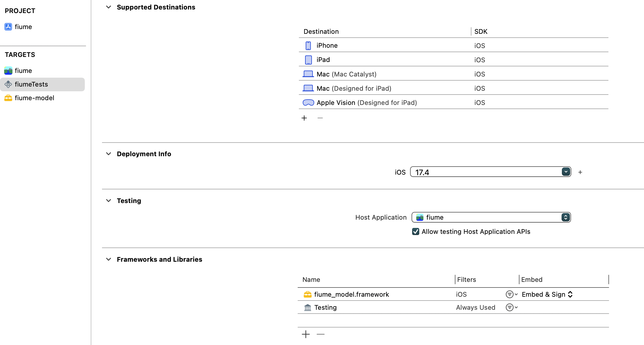Select the iPad destination row
The image size is (644, 345).
(x=454, y=60)
